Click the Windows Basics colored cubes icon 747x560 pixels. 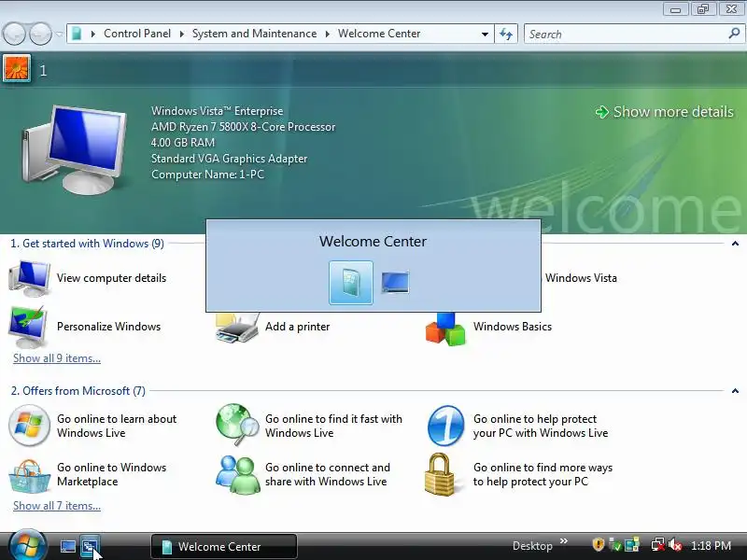click(445, 329)
